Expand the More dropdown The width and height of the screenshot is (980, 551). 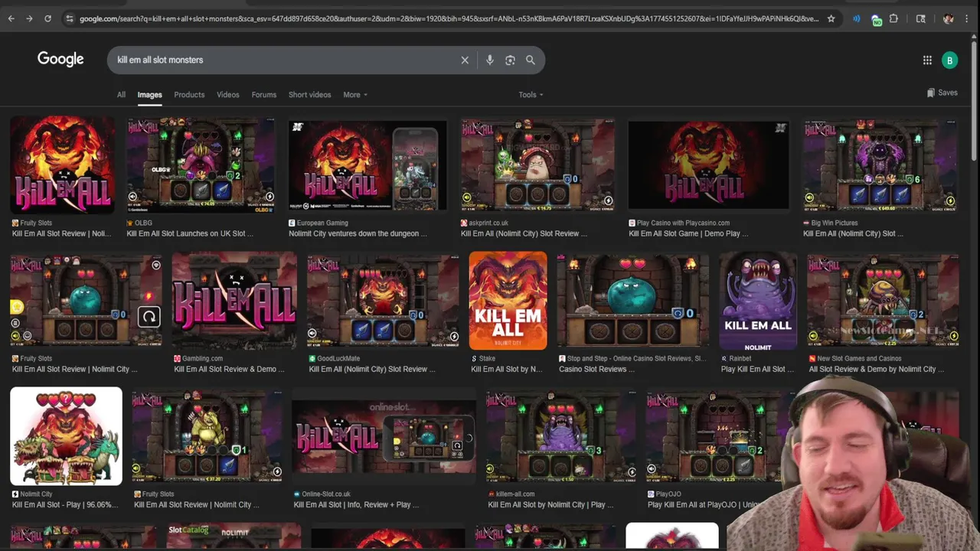coord(355,95)
